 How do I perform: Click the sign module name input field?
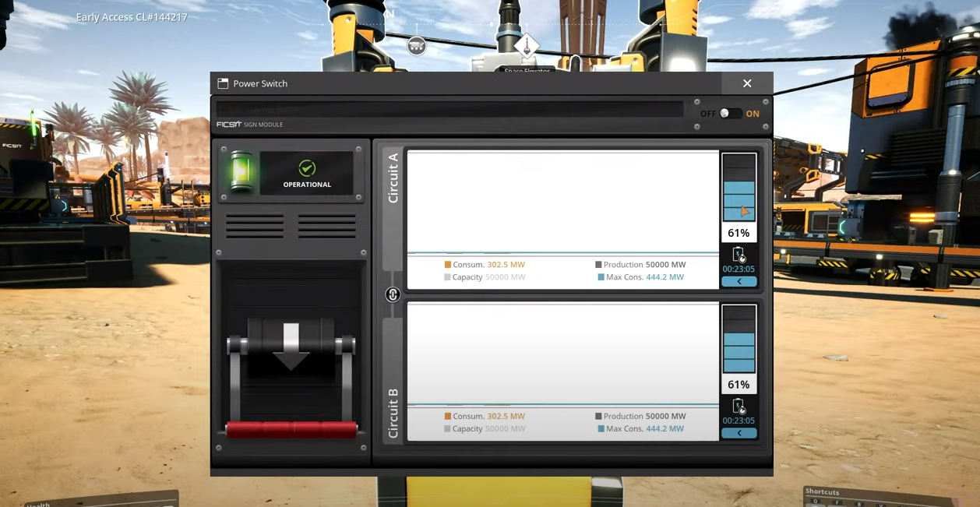(x=449, y=109)
